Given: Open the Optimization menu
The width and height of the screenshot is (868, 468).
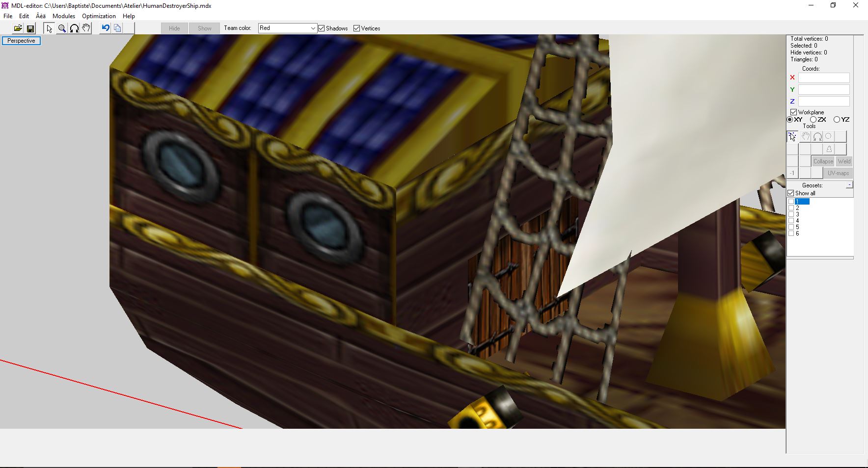Looking at the screenshot, I should tap(99, 16).
